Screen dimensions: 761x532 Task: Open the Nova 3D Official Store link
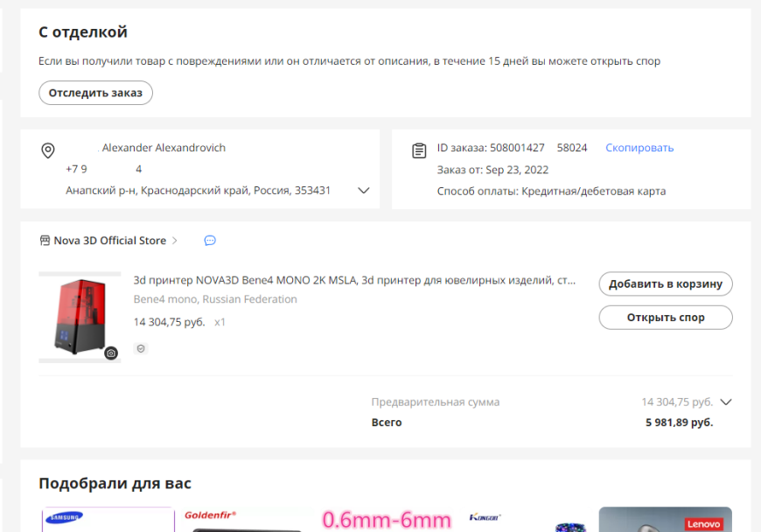109,241
